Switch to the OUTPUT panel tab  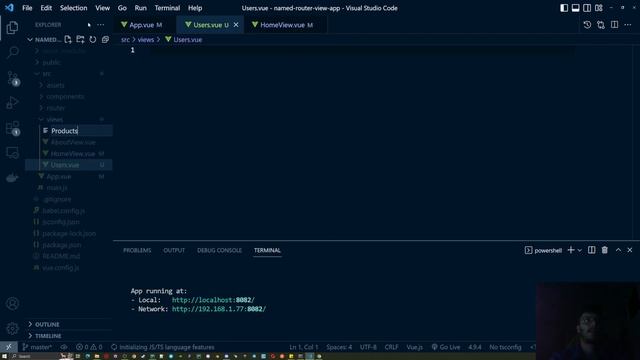click(x=174, y=250)
